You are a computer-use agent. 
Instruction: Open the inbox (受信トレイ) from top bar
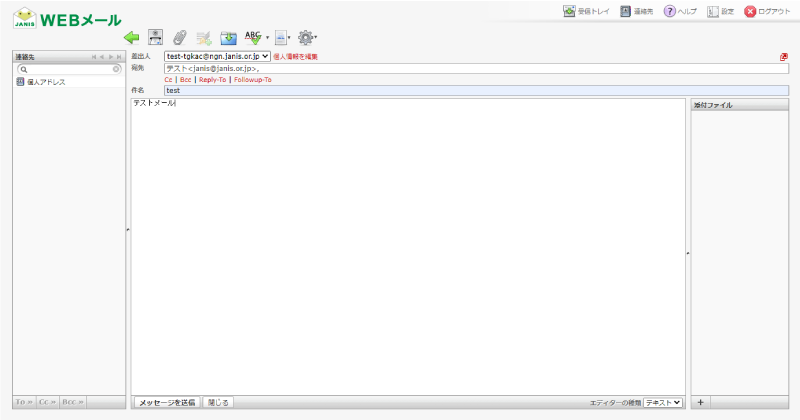pos(586,11)
